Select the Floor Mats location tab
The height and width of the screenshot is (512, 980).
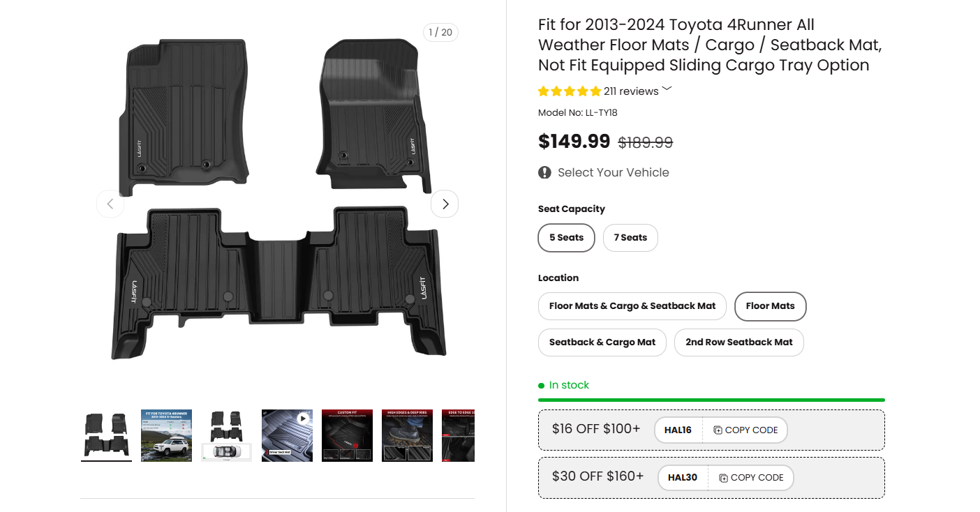770,306
